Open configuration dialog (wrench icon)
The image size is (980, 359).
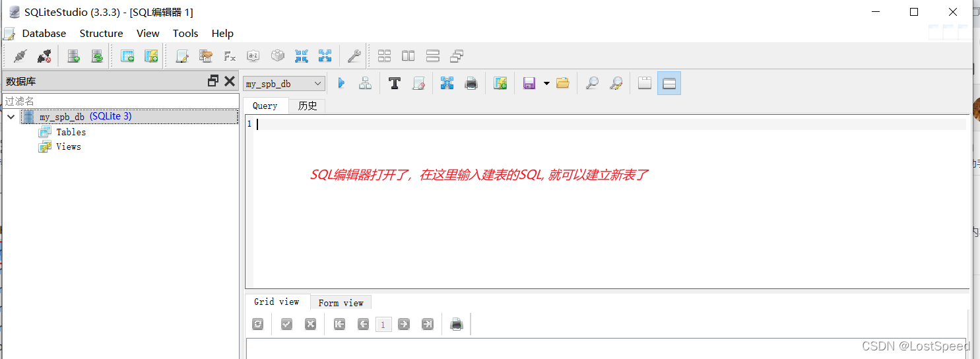(x=354, y=56)
